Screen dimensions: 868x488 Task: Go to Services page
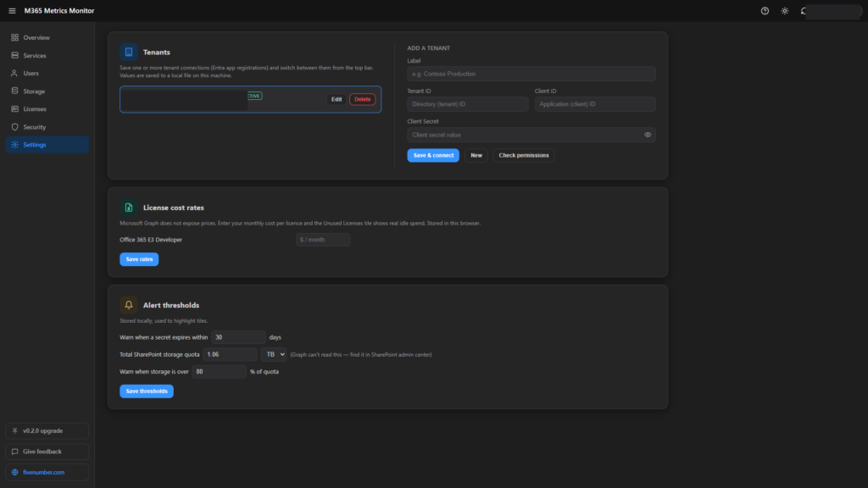click(47, 55)
